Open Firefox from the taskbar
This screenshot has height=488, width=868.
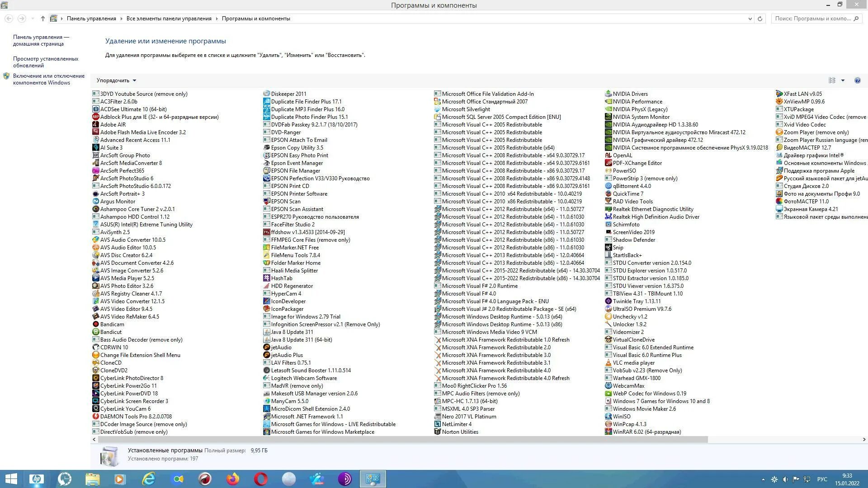pos(233,479)
